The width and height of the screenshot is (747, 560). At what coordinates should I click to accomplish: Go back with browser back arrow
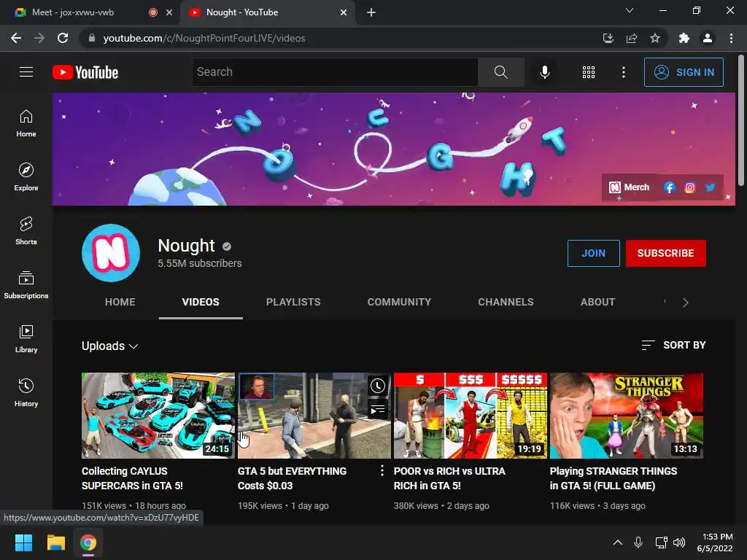[x=16, y=38]
